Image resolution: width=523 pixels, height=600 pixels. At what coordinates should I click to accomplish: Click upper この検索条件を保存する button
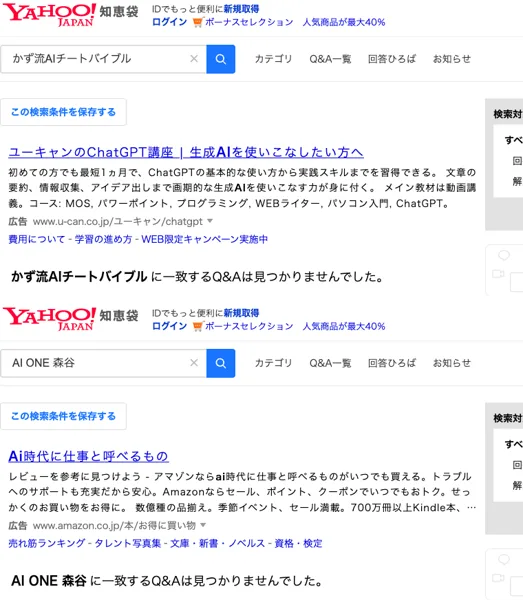pos(64,112)
